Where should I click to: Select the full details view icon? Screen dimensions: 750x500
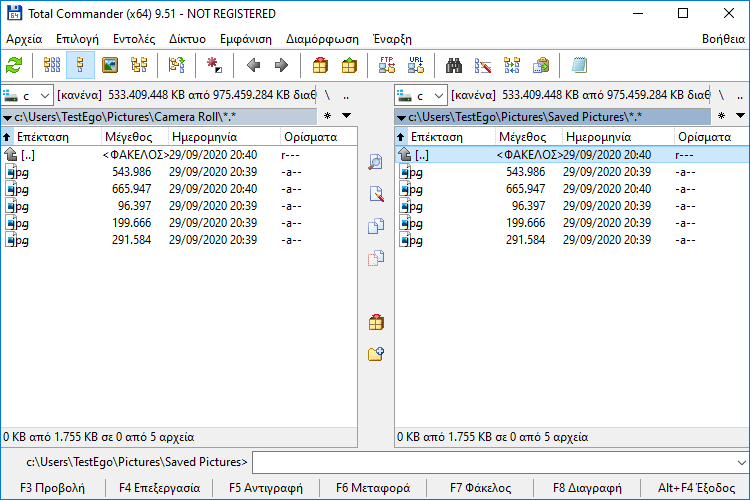pyautogui.click(x=80, y=65)
